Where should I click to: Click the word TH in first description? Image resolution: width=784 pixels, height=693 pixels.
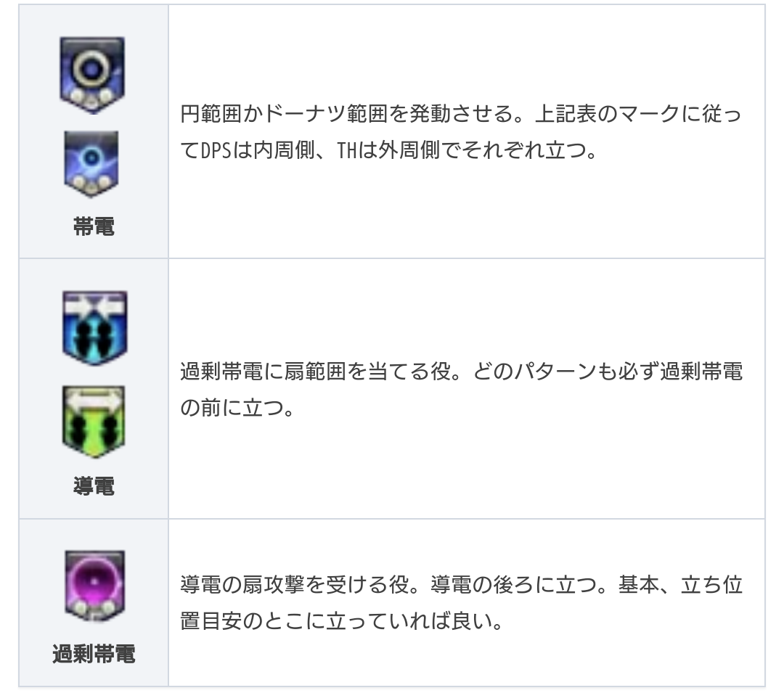click(346, 150)
